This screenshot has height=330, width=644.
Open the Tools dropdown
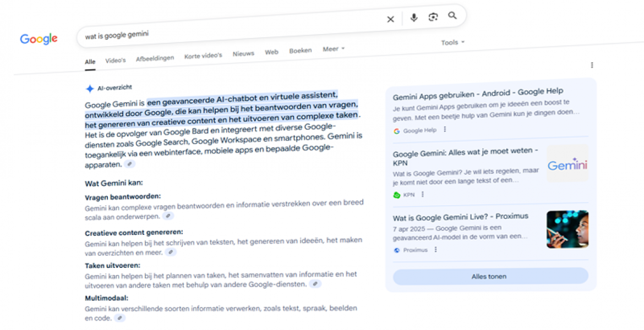pyautogui.click(x=452, y=42)
